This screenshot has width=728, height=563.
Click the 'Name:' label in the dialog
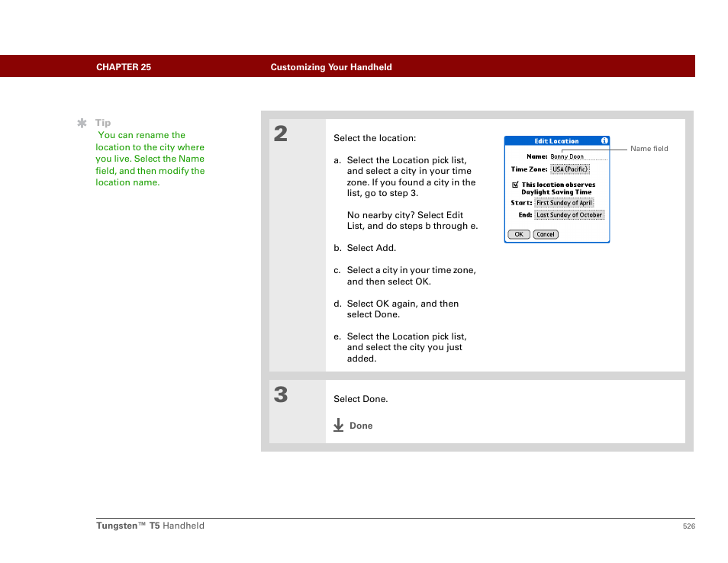coord(537,156)
